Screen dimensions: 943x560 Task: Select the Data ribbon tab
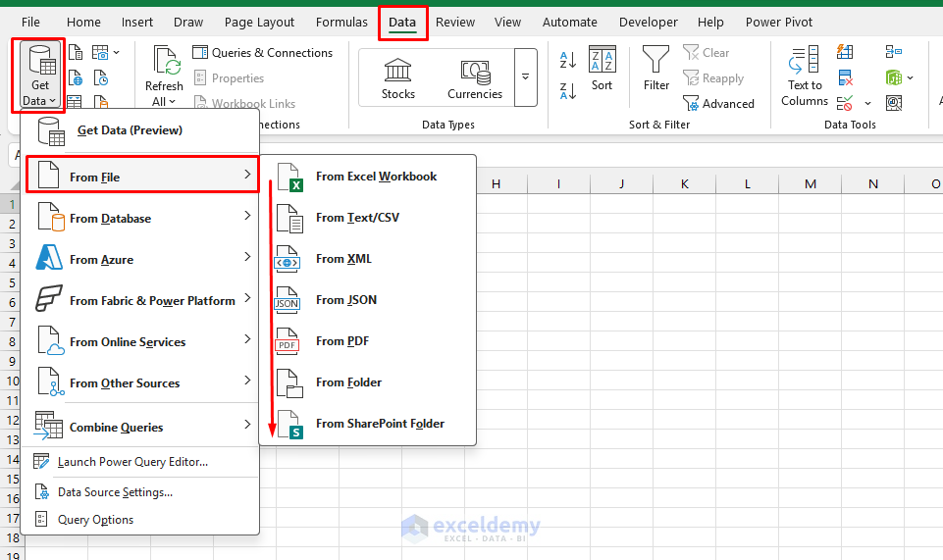coord(402,23)
